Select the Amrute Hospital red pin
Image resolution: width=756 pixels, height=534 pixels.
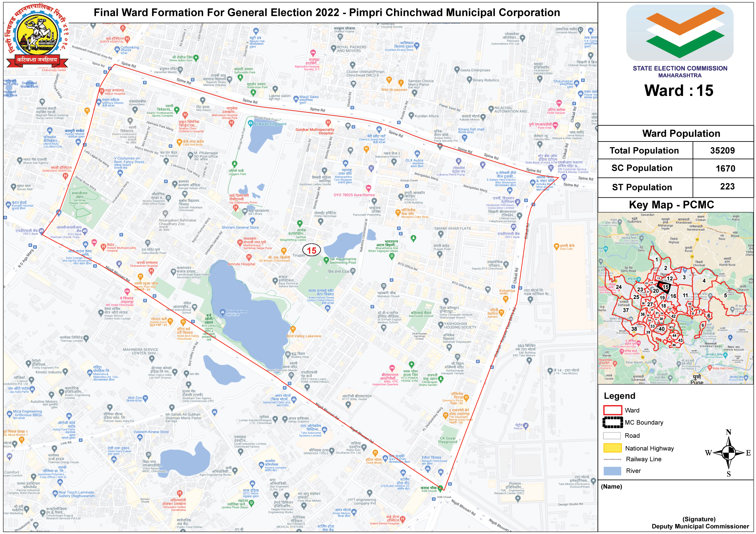tap(249, 257)
